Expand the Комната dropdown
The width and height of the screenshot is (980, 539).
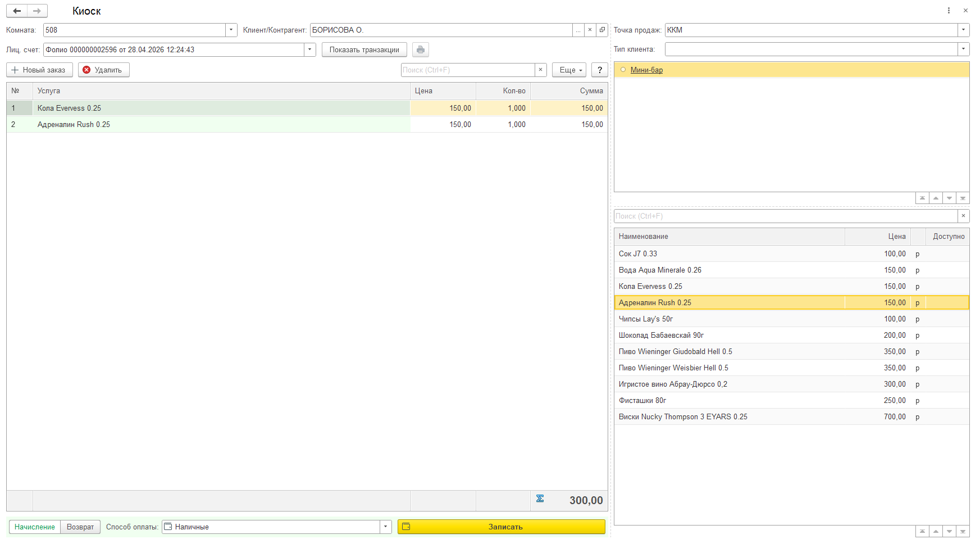[x=231, y=30]
